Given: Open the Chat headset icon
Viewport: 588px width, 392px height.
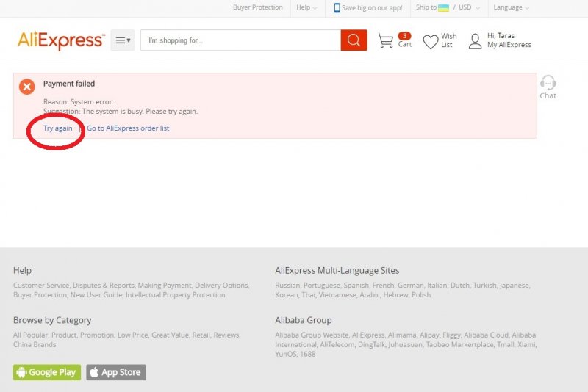Looking at the screenshot, I should pyautogui.click(x=548, y=83).
